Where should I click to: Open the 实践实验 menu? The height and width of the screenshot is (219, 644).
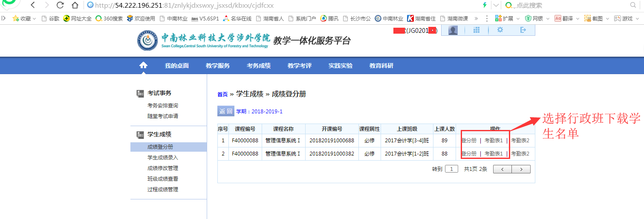point(341,66)
